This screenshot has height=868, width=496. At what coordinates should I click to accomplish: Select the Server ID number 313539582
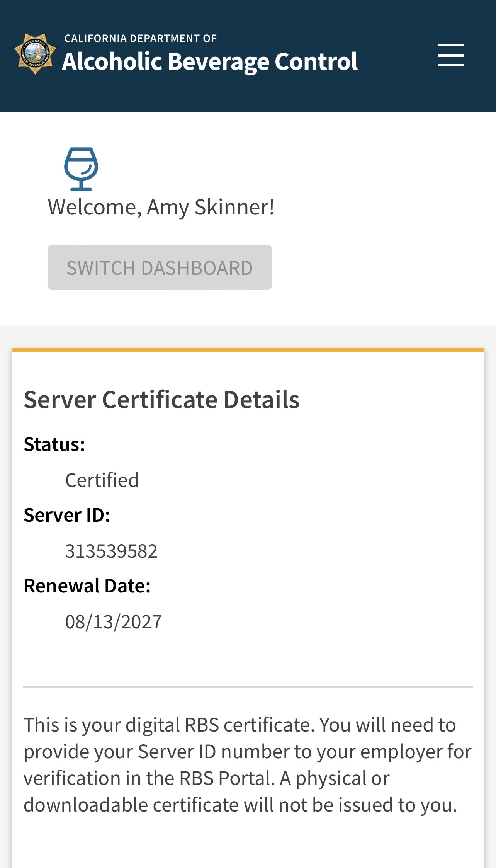[x=111, y=551]
